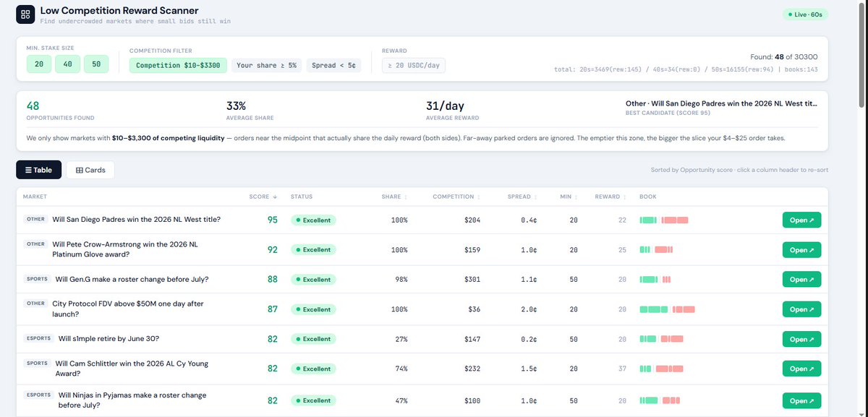Open the City Protocol FDV market
The width and height of the screenshot is (868, 417).
point(801,309)
